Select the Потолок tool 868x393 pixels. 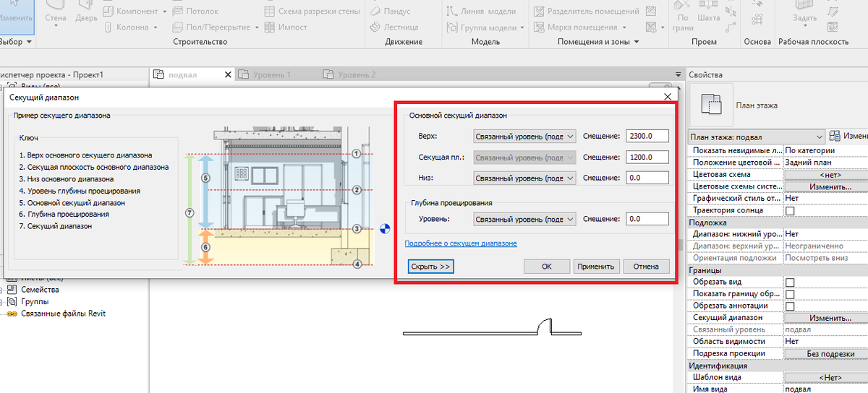195,12
